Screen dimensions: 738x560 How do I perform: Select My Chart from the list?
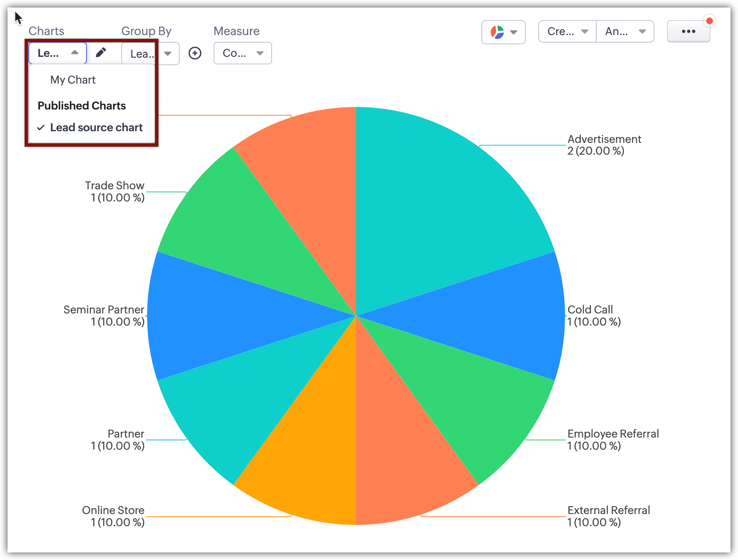click(x=73, y=80)
